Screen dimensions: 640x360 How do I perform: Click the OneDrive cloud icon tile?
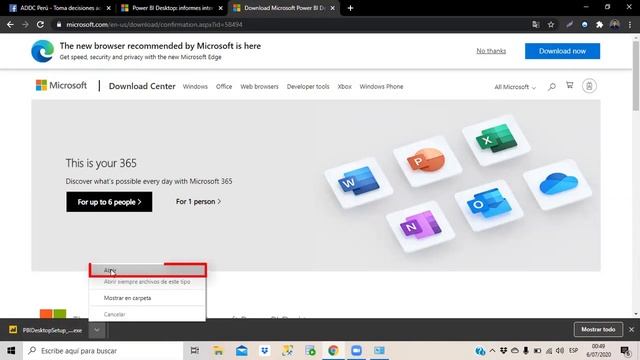(558, 184)
